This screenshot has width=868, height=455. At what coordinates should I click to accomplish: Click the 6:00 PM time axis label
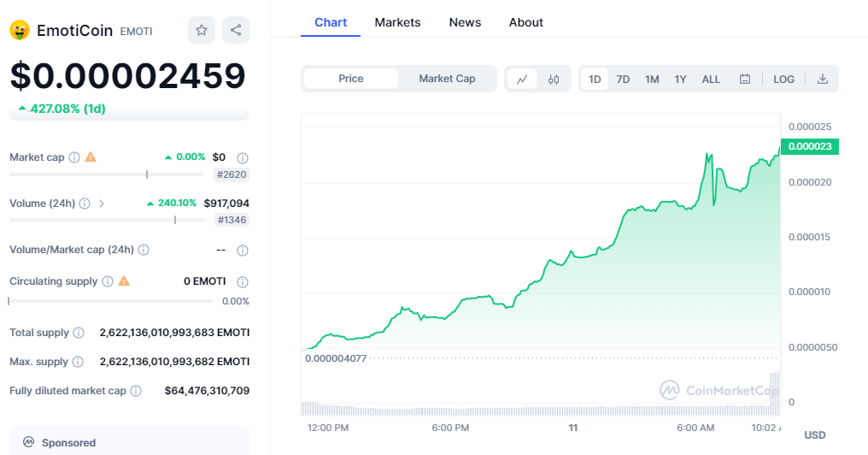pyautogui.click(x=450, y=428)
